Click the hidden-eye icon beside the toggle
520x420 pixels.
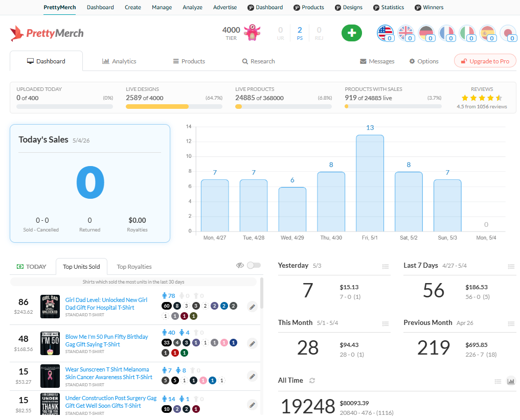point(240,265)
